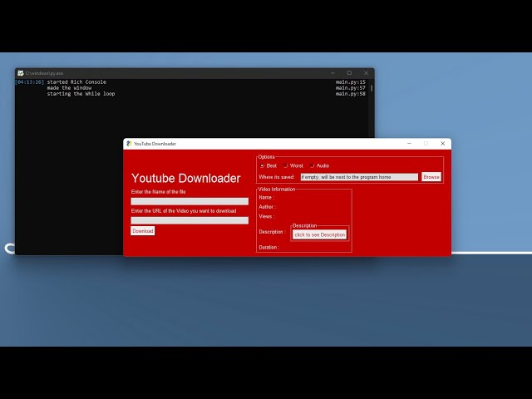The height and width of the screenshot is (399, 532).
Task: Click 'Enter the Name of the file' label
Action: pyautogui.click(x=158, y=192)
